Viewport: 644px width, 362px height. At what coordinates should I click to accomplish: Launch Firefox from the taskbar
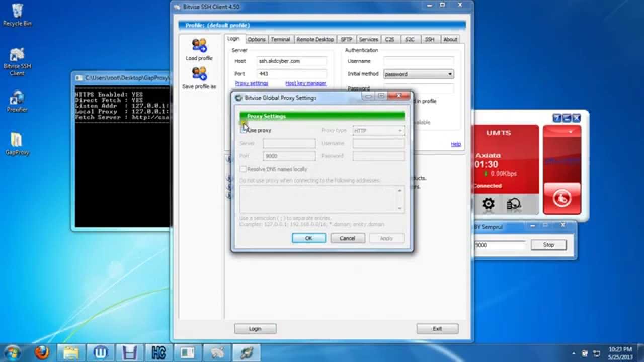click(x=42, y=352)
